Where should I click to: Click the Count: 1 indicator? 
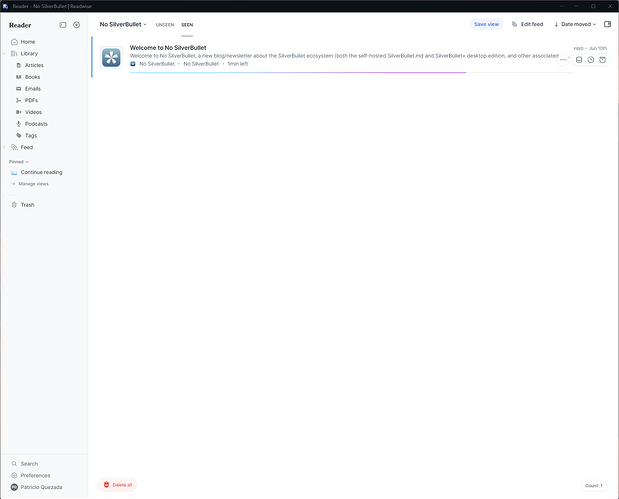coord(594,486)
